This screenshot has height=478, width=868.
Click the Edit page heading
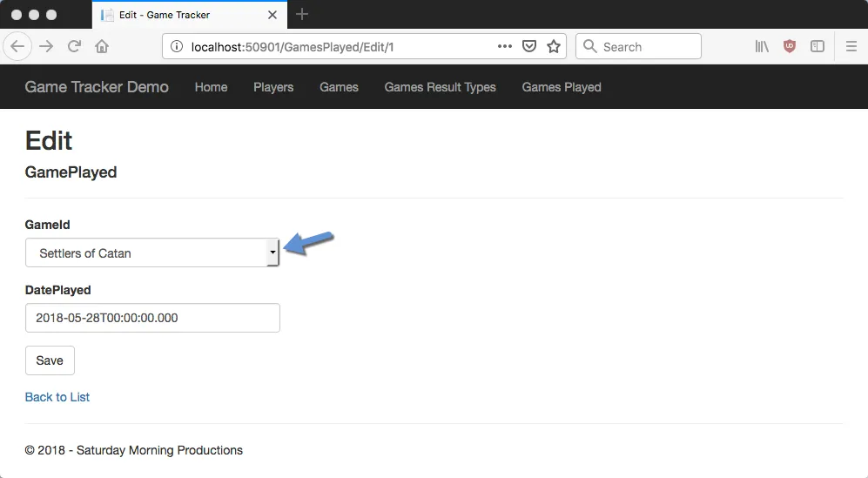49,141
